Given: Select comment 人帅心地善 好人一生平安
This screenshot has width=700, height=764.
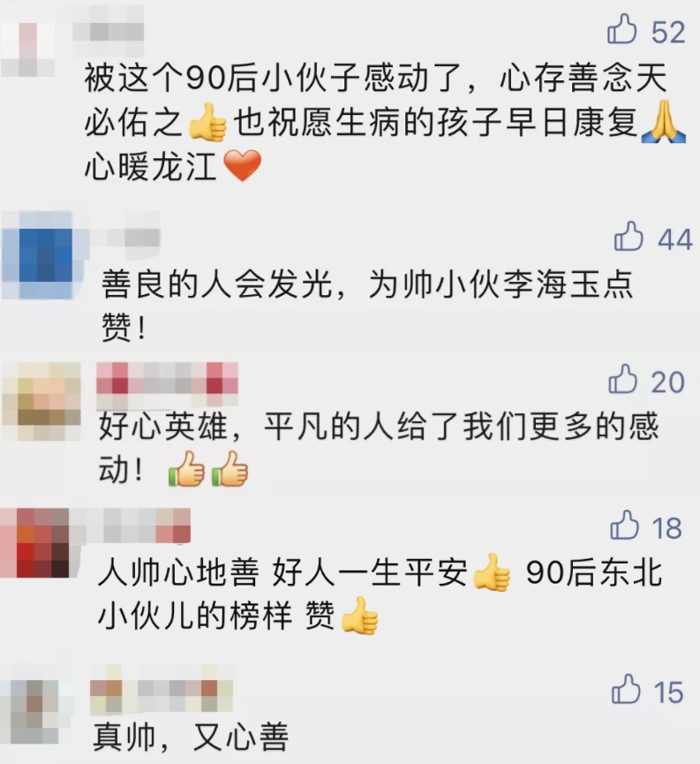Looking at the screenshot, I should [282, 572].
